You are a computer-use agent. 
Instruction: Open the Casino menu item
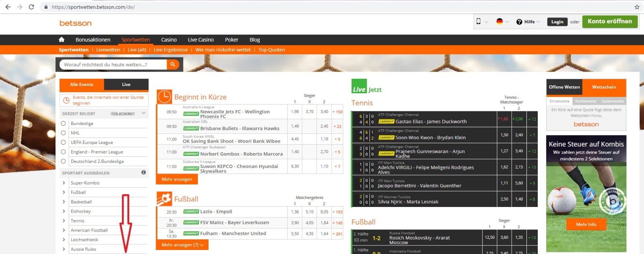coord(169,40)
